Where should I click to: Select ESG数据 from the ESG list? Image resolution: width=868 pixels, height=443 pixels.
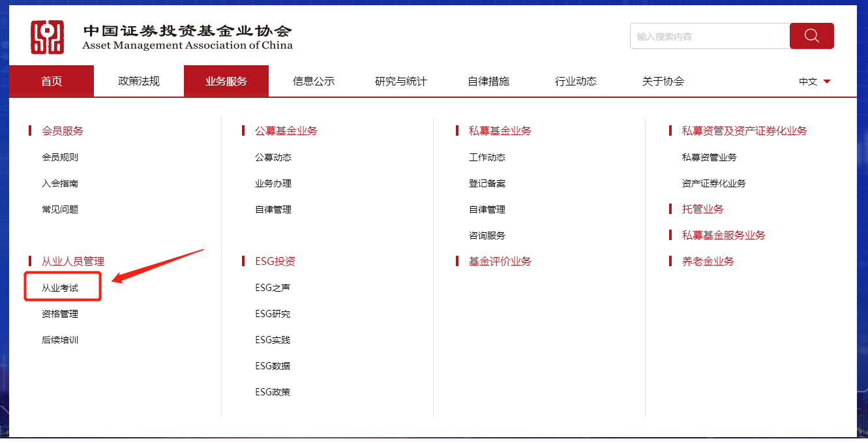[272, 365]
